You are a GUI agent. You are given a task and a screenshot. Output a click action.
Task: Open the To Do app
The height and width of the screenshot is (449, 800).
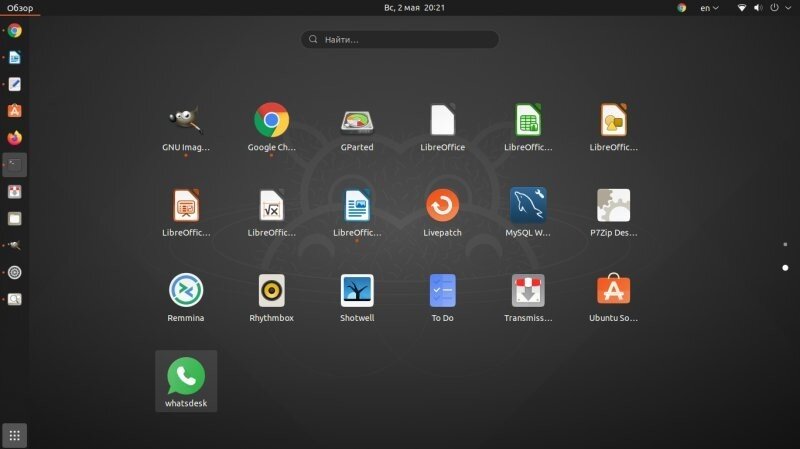click(x=442, y=298)
